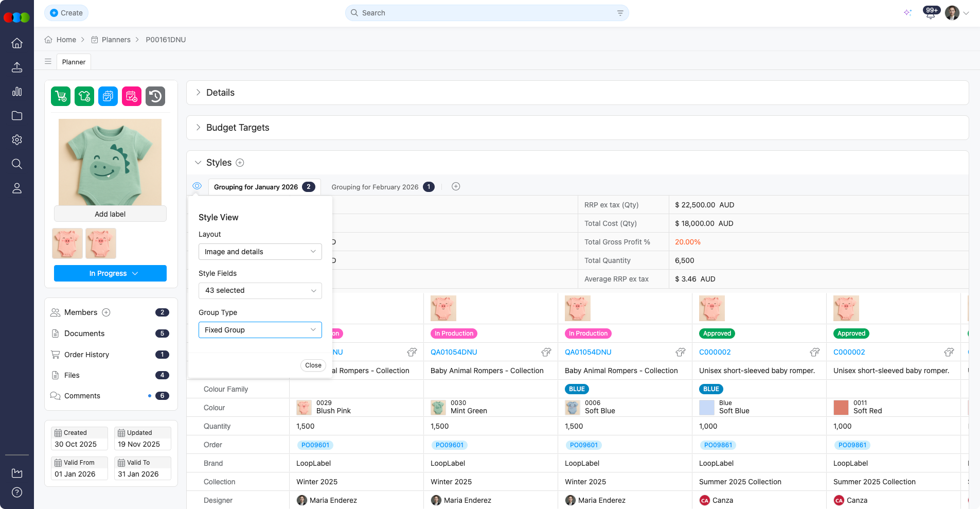This screenshot has height=509, width=980.
Task: Open notifications bell with 99+ badge
Action: tap(930, 13)
